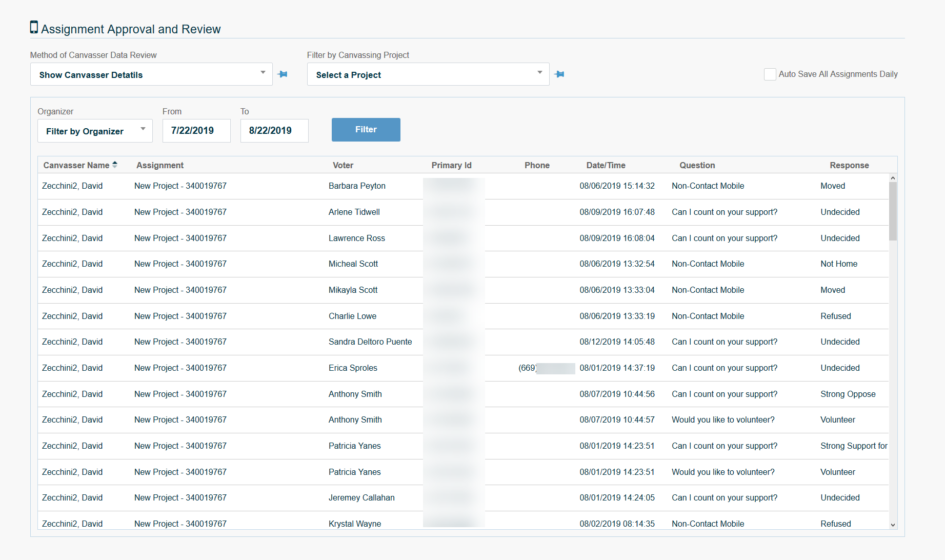Open the Show Canvasser Details dropdown
Screen dimensions: 945x560
tap(151, 74)
